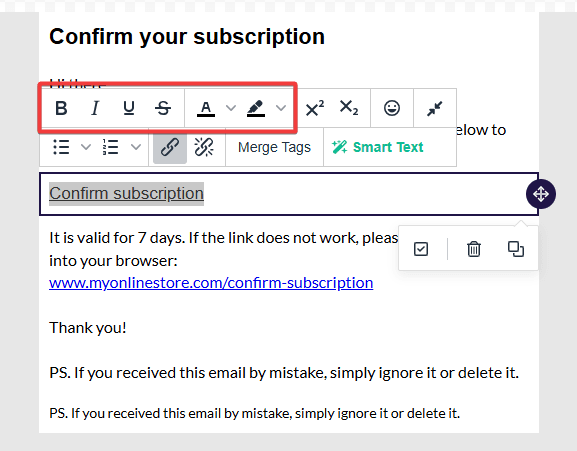
Task: Expand the highlight color dropdown arrow
Action: point(281,108)
